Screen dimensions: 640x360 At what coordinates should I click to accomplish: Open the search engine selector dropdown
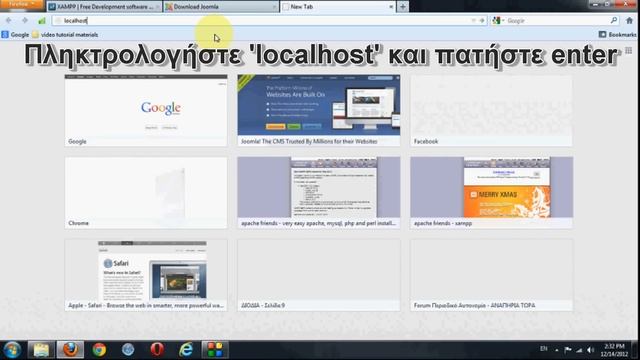click(498, 20)
